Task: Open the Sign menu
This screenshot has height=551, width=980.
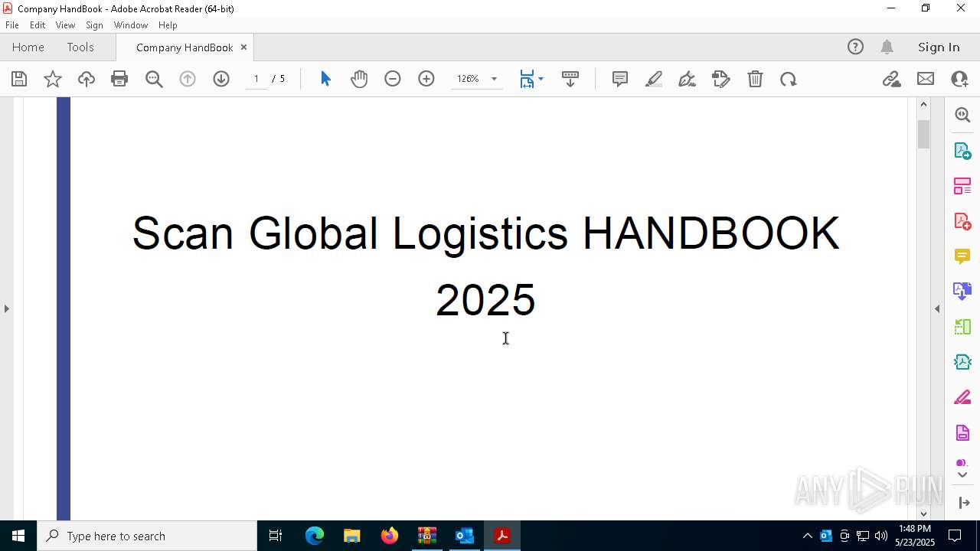Action: [x=94, y=25]
